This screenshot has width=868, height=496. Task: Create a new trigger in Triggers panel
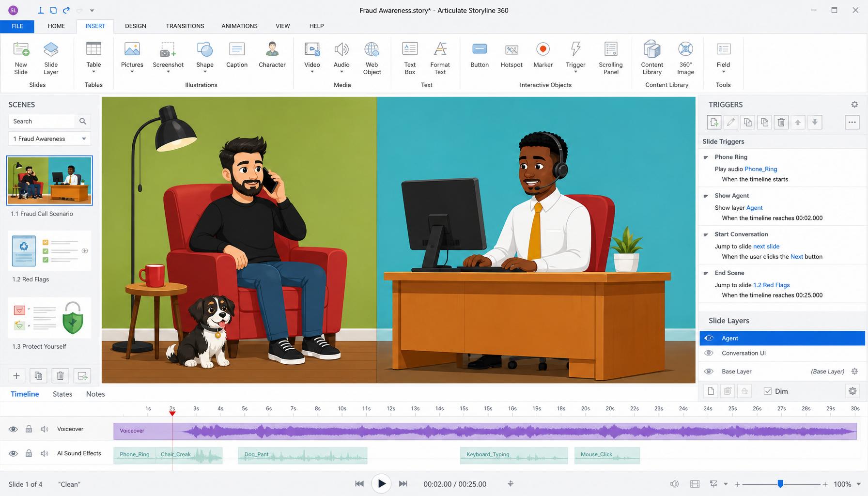(x=714, y=123)
